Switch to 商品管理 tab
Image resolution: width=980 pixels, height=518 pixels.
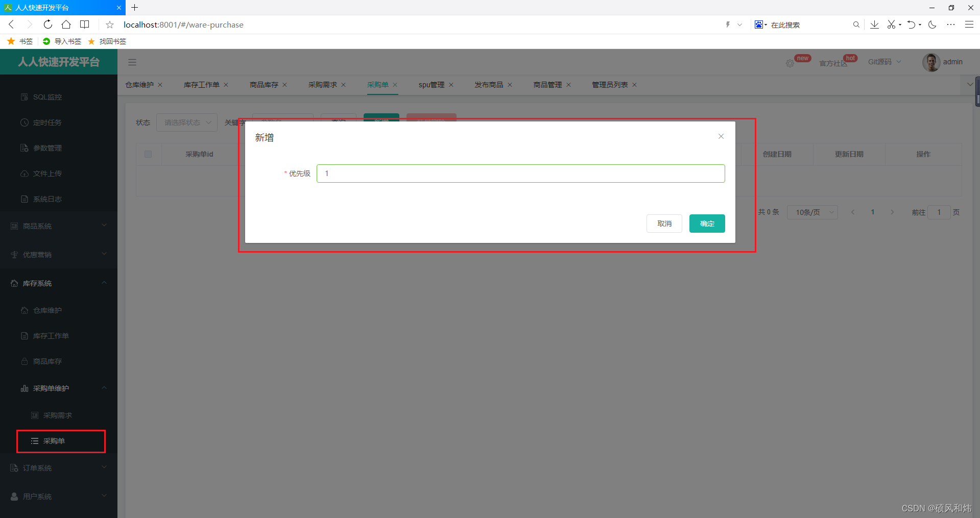tap(547, 85)
